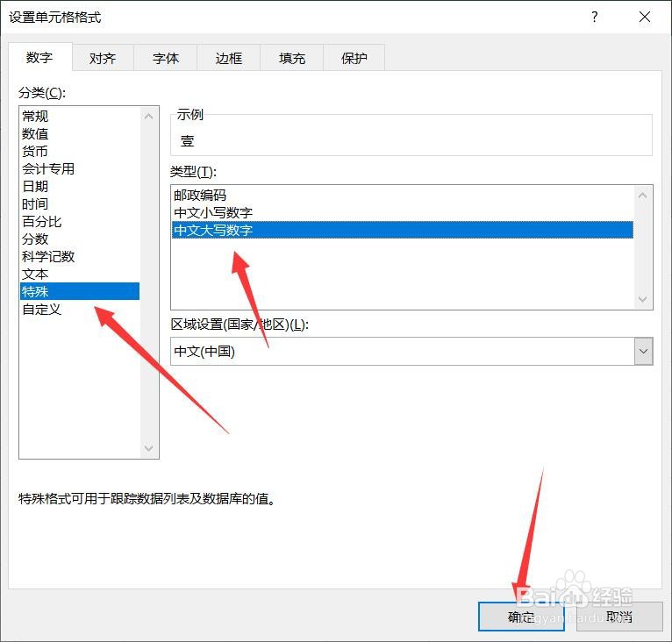This screenshot has width=672, height=642.
Task: Click type list scroll down arrow
Action: [x=642, y=299]
